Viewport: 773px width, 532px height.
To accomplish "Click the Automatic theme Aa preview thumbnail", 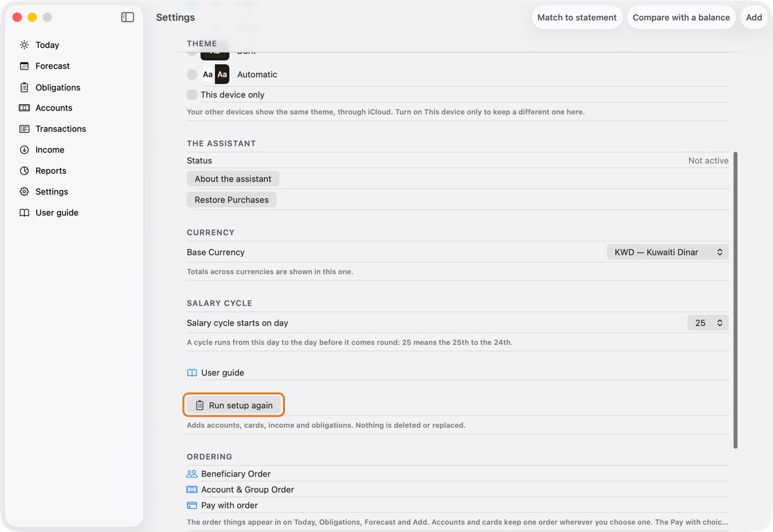I will (216, 75).
